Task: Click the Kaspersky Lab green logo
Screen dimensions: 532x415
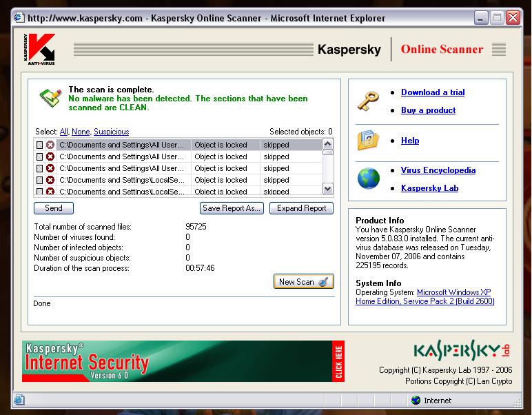Action: click(462, 350)
